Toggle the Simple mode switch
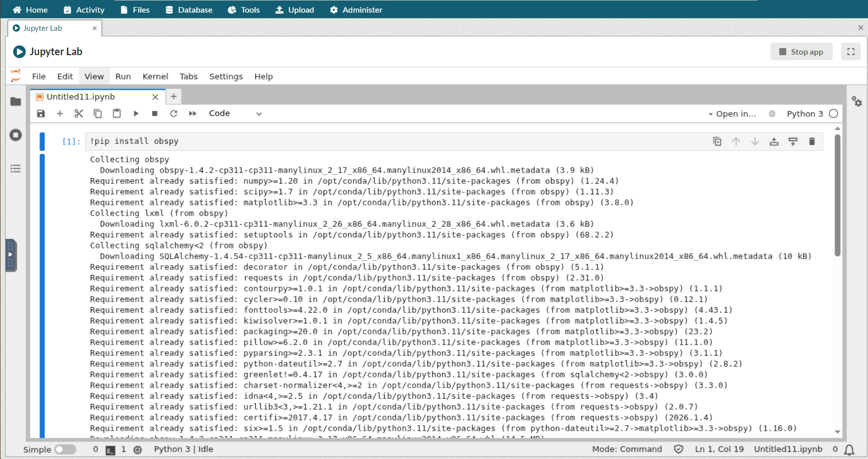The width and height of the screenshot is (868, 459). 65,449
